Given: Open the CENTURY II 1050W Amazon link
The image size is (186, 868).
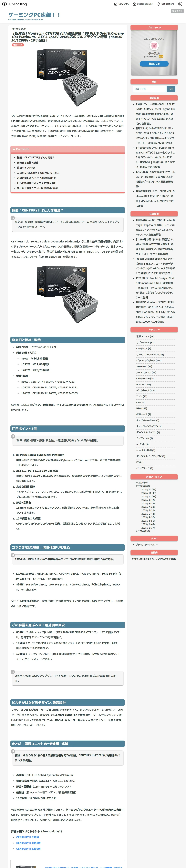Looking at the screenshot, I should (x=28, y=843).
